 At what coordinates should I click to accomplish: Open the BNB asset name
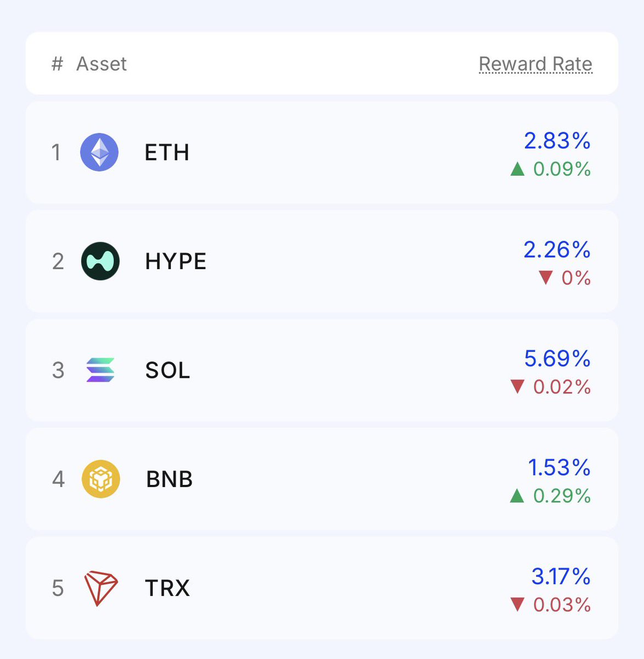coord(170,479)
